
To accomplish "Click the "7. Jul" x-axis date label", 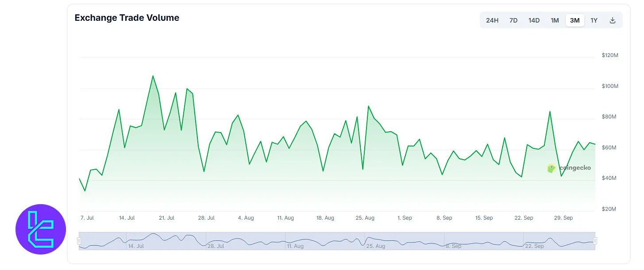I will [x=87, y=218].
